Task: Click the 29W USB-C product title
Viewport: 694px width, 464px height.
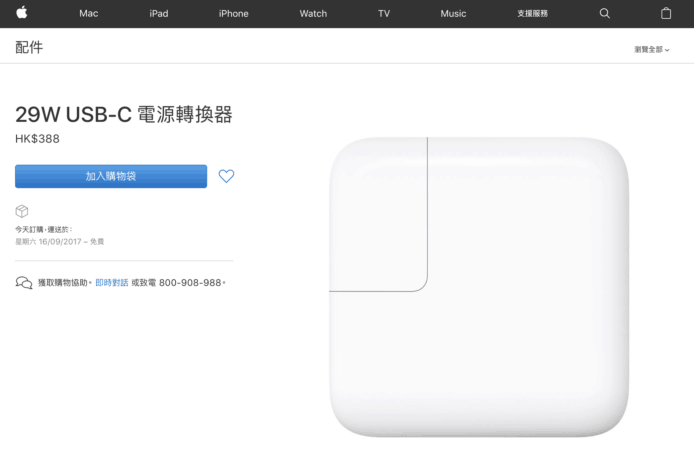Action: pyautogui.click(x=123, y=114)
